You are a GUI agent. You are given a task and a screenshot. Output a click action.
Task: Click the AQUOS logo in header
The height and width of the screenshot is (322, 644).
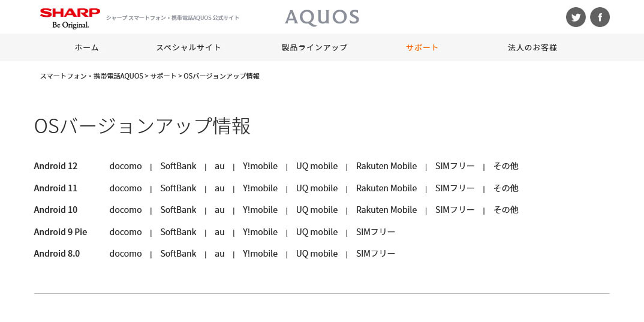point(322,17)
